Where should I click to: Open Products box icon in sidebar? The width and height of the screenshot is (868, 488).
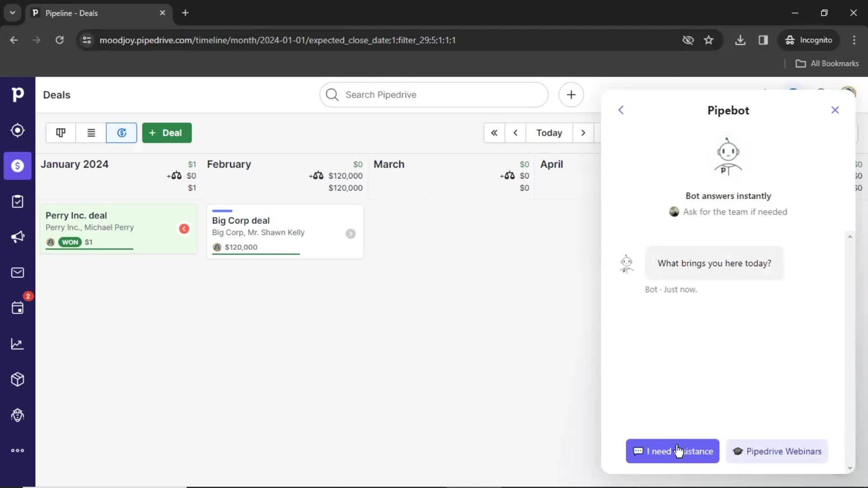coord(17,380)
